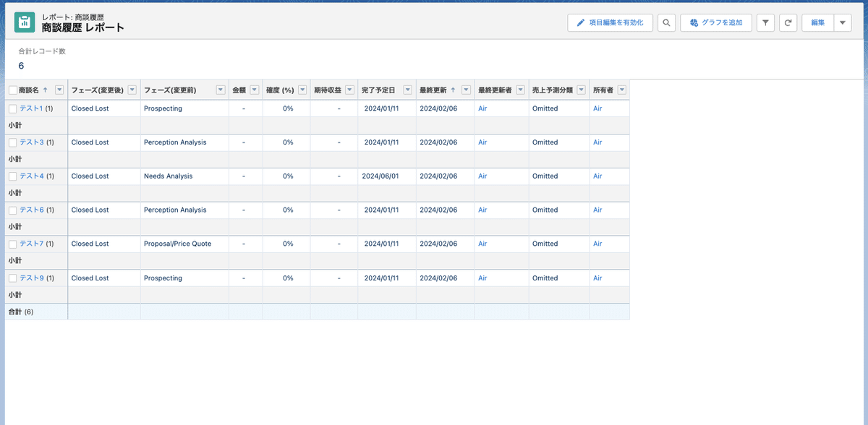
Task: Open the 売上予測分類 column menu
Action: (582, 90)
